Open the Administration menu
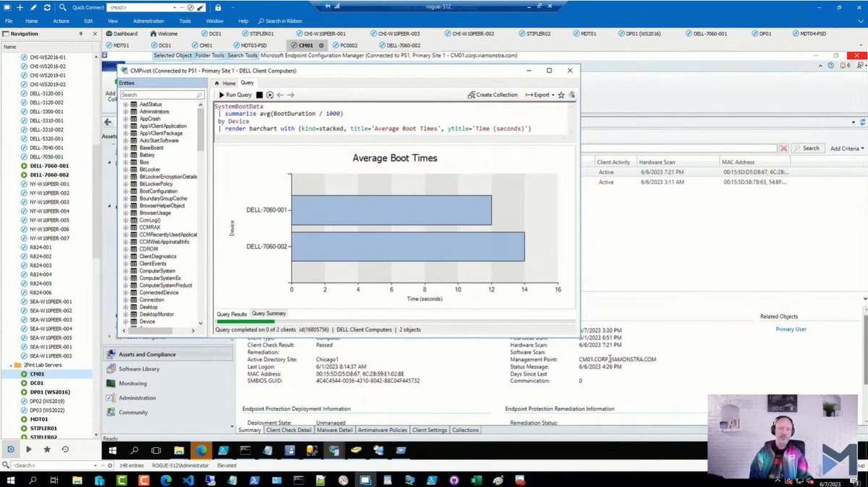 click(x=148, y=21)
